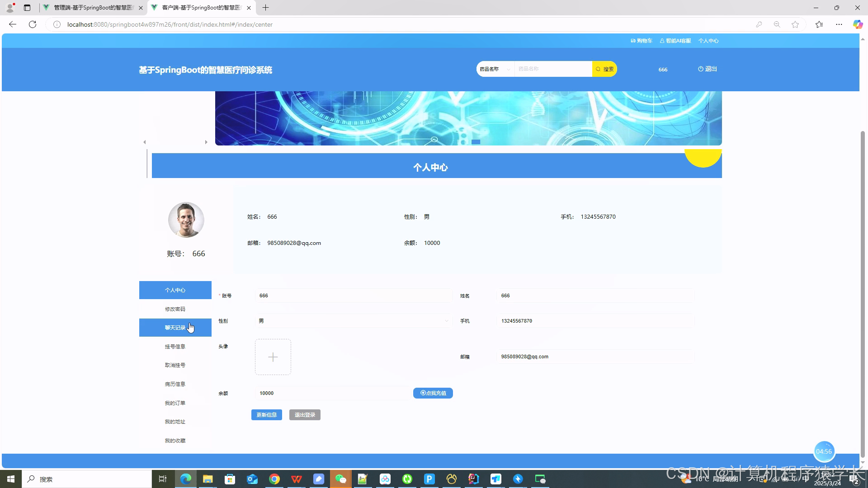Click the 退出登录 logout button
Viewport: 868px width, 488px height.
point(305,414)
